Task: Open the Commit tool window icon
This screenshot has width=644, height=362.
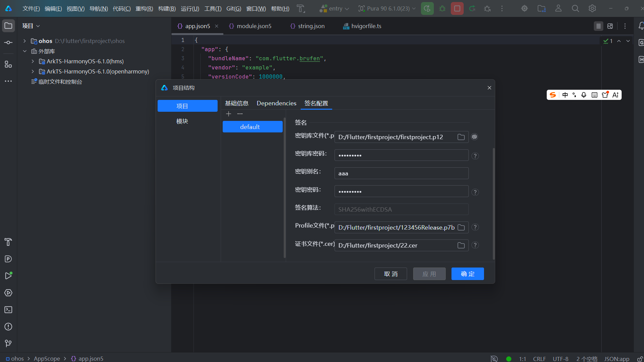Action: [x=8, y=43]
